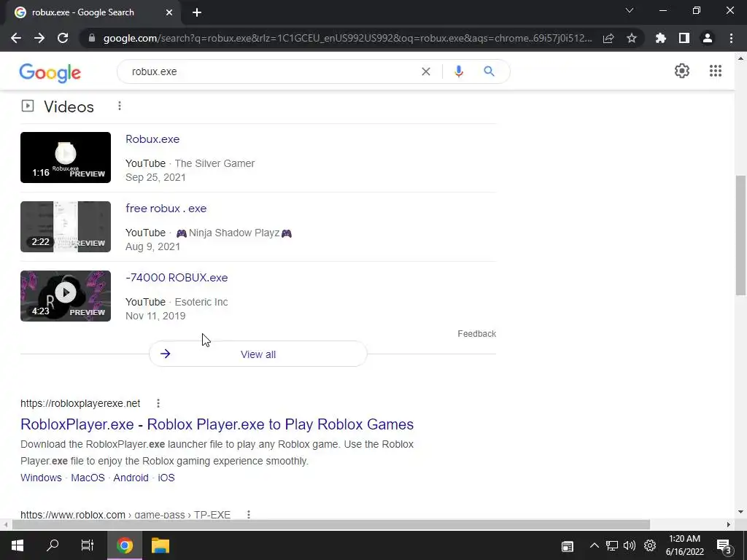747x560 pixels.
Task: Open Windows taskbar search
Action: coord(53,545)
